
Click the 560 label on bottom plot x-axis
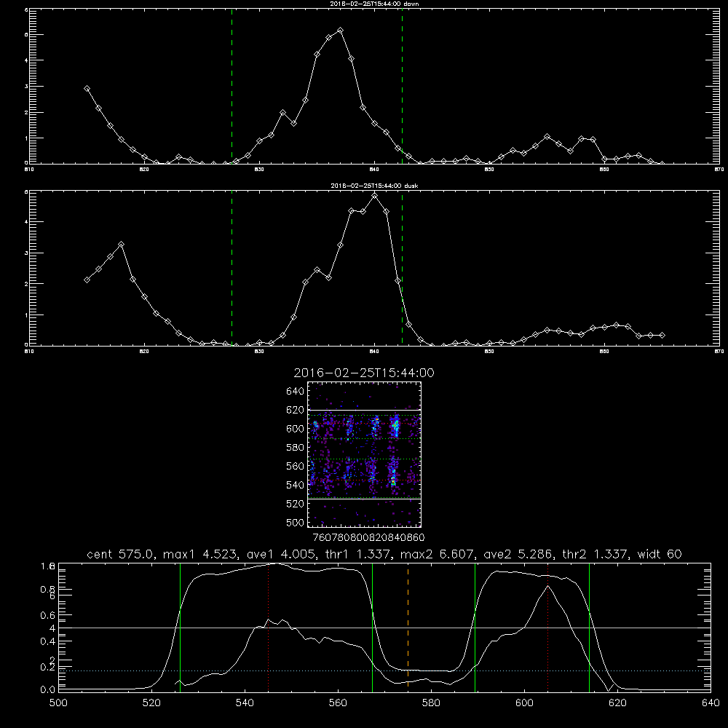click(338, 703)
